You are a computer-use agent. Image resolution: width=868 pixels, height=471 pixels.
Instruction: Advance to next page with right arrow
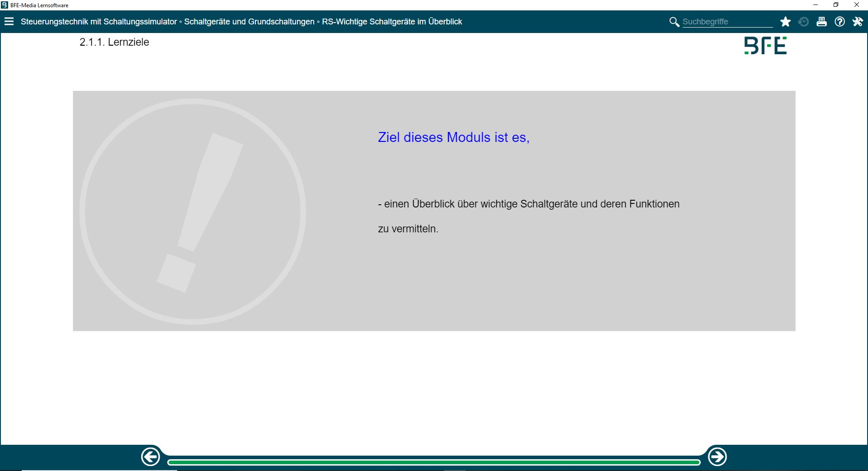click(717, 457)
